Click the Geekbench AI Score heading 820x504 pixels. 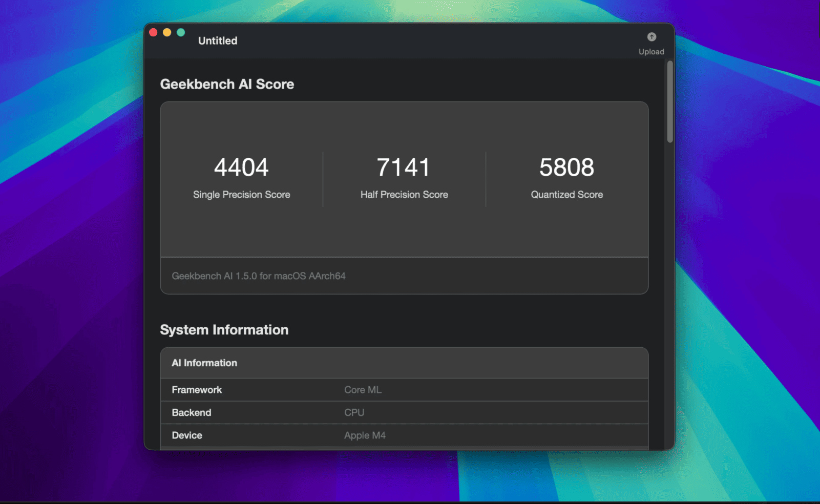227,84
